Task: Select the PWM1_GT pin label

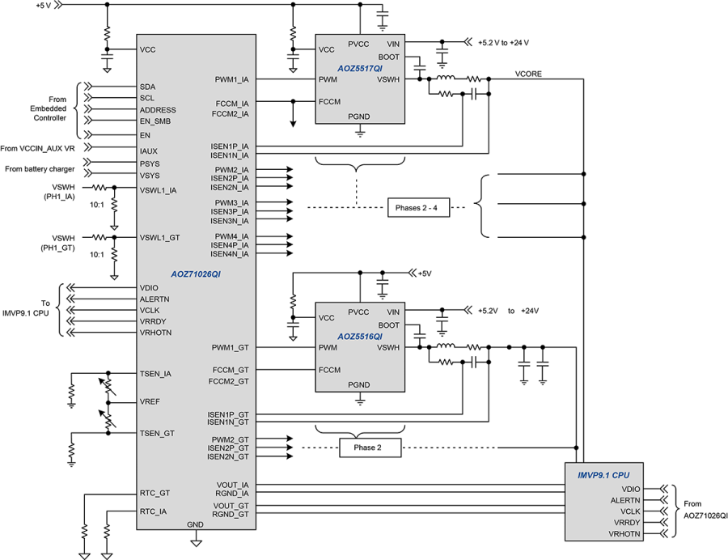Action: tap(232, 347)
